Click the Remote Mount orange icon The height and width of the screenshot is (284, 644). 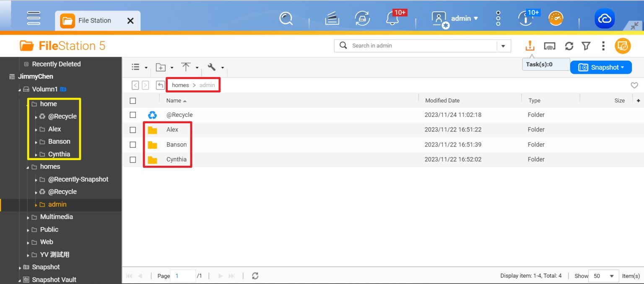pos(623,46)
